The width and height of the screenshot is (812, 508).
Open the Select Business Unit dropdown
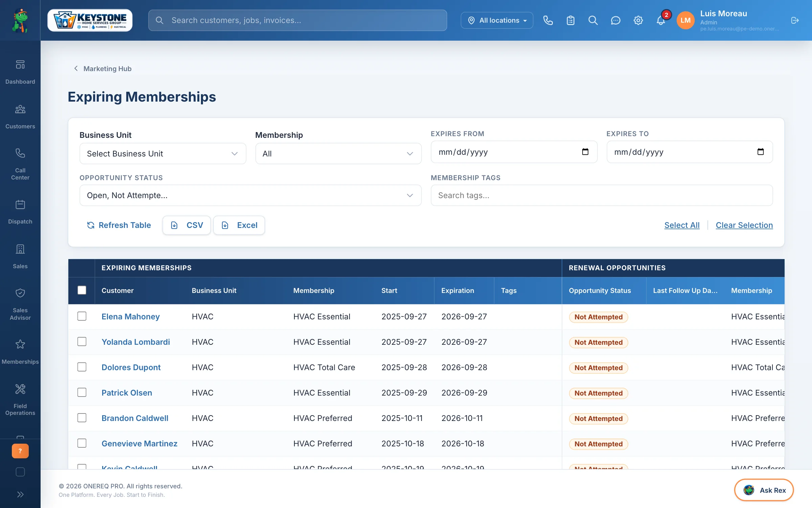(x=163, y=153)
